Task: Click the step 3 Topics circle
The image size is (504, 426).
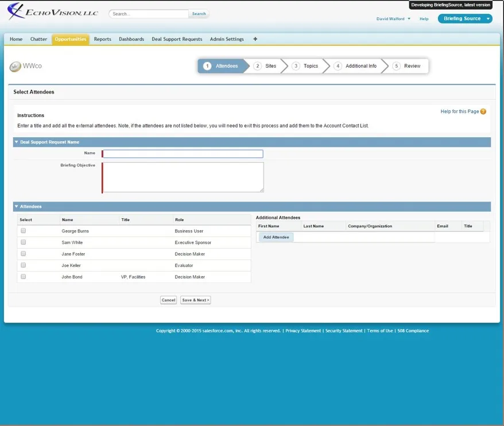Action: (x=296, y=66)
